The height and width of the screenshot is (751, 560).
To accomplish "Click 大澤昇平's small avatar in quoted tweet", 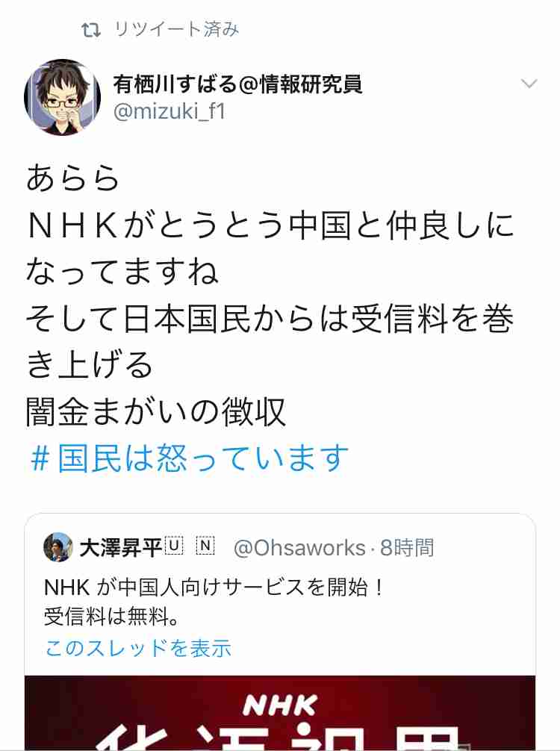I will [x=58, y=547].
